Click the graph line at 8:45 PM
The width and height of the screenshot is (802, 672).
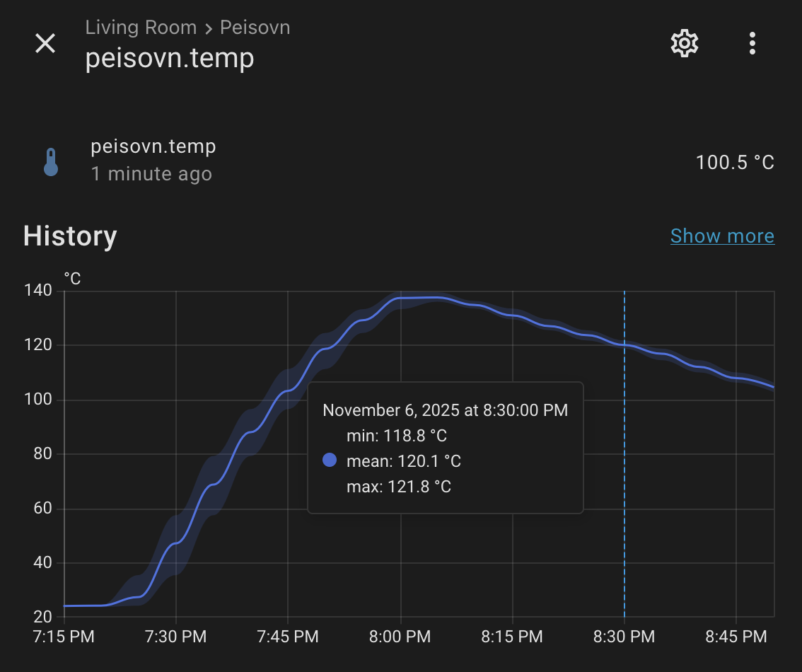(736, 377)
